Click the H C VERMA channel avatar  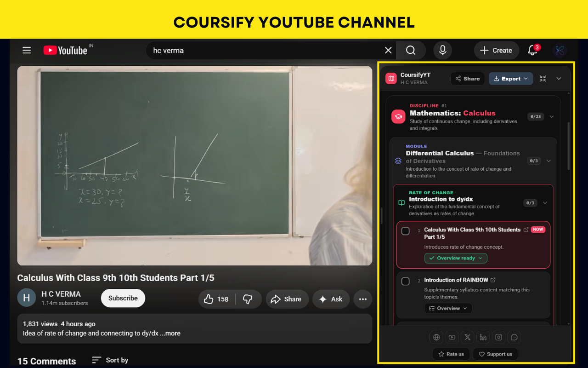tap(27, 298)
